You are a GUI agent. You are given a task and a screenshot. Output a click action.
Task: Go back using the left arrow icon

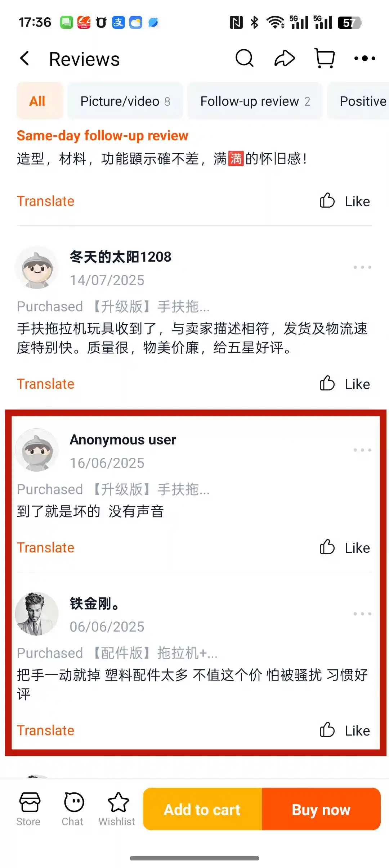[24, 58]
